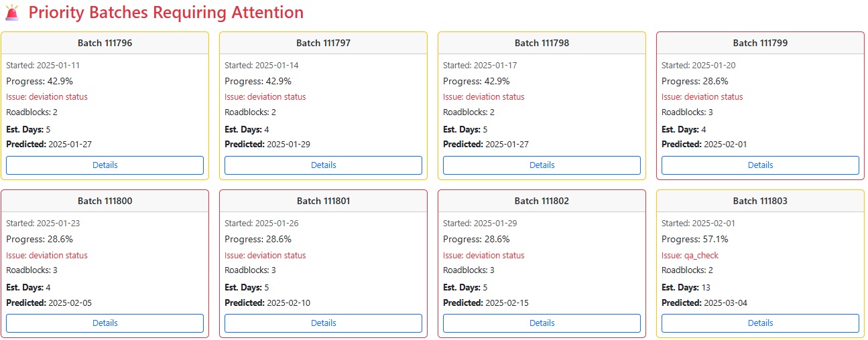This screenshot has width=868, height=340.
Task: Select the Batch 111799 card header
Action: pos(760,43)
